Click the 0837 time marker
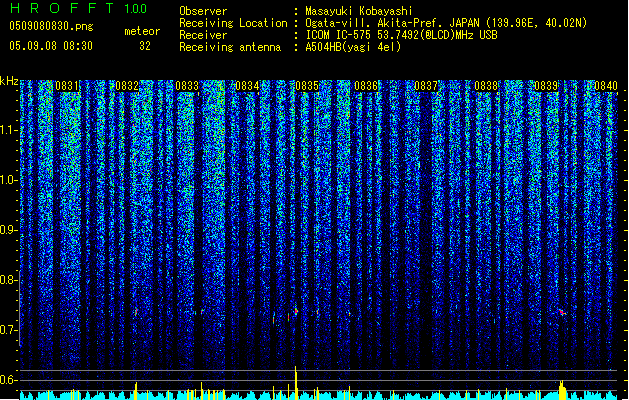The width and height of the screenshot is (629, 400). 426,86
